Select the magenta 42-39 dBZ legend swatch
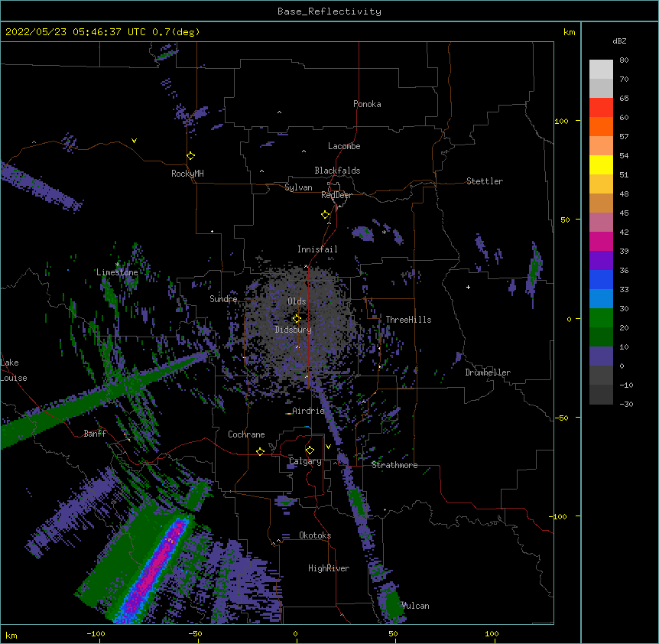 point(601,241)
